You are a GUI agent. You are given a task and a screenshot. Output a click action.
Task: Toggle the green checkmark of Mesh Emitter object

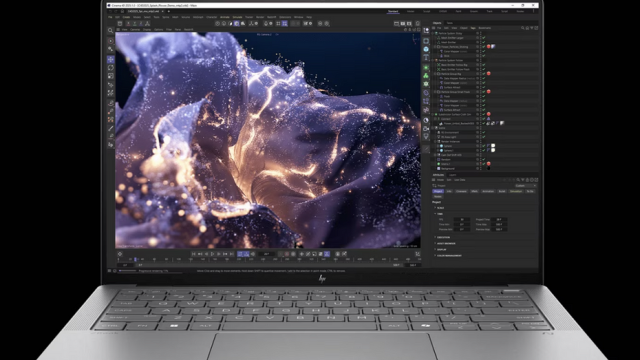(x=484, y=42)
